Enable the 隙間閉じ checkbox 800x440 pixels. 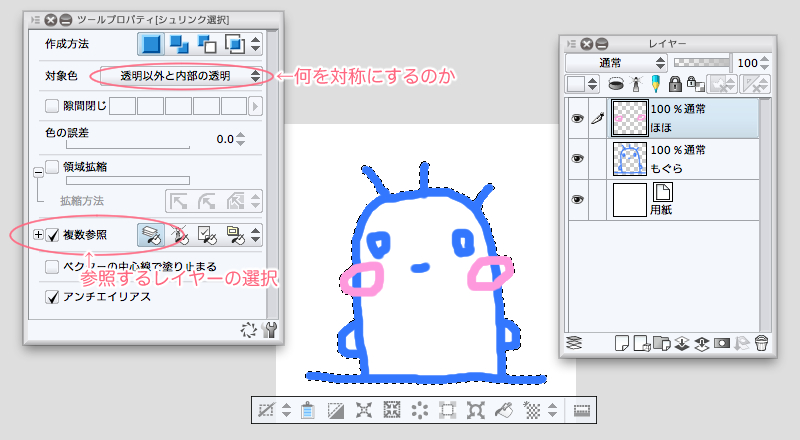point(54,106)
